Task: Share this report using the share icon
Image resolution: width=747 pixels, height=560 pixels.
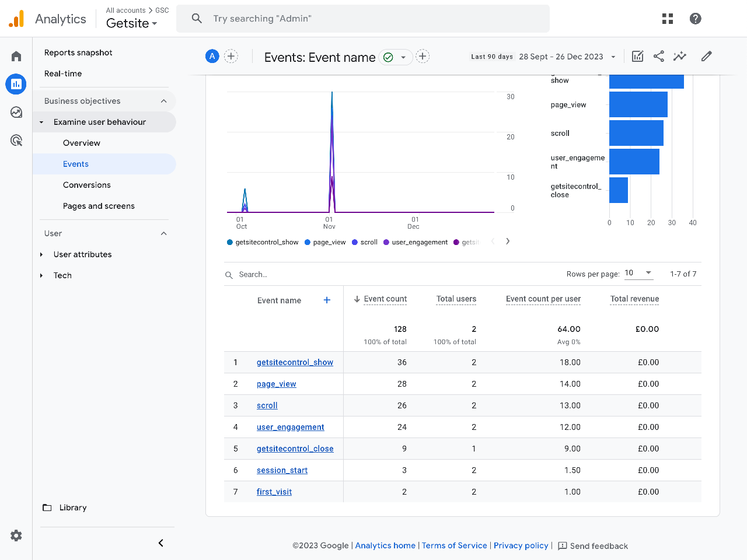Action: click(x=658, y=56)
